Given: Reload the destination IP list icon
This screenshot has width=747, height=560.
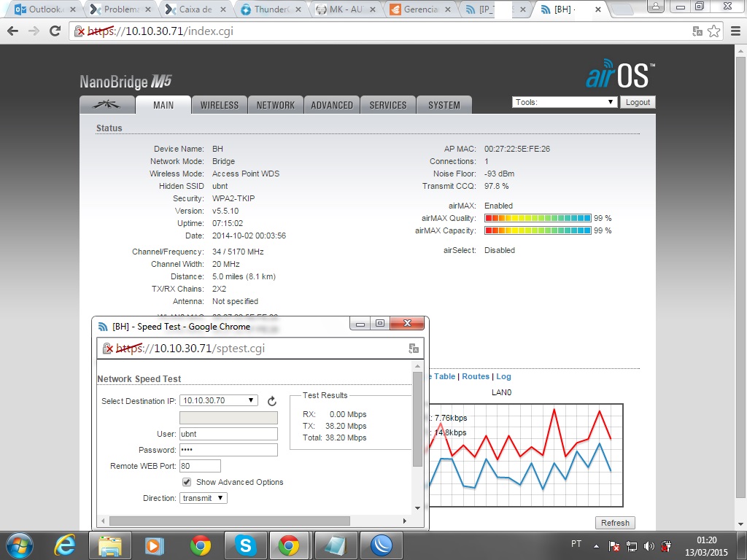Looking at the screenshot, I should pos(272,401).
